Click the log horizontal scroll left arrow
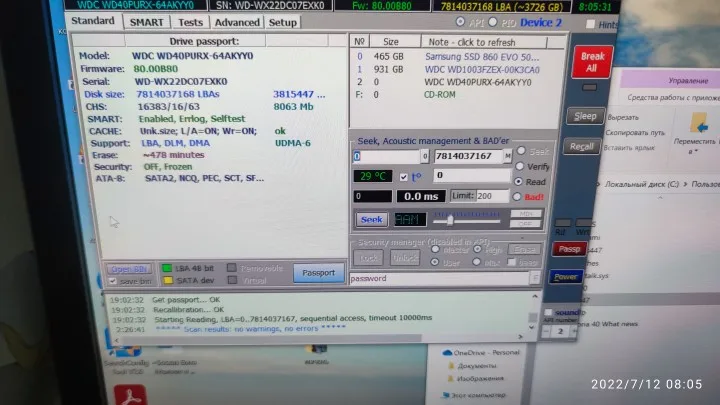Image resolution: width=720 pixels, height=405 pixels. pos(116,340)
